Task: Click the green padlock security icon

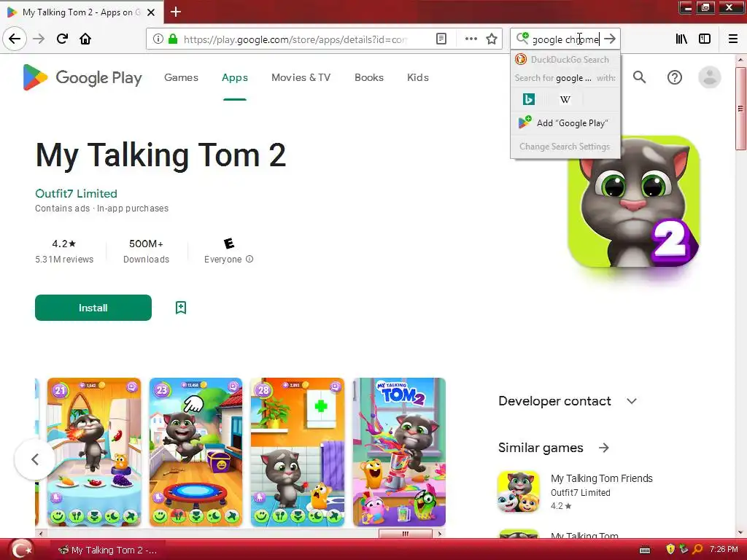Action: click(173, 39)
